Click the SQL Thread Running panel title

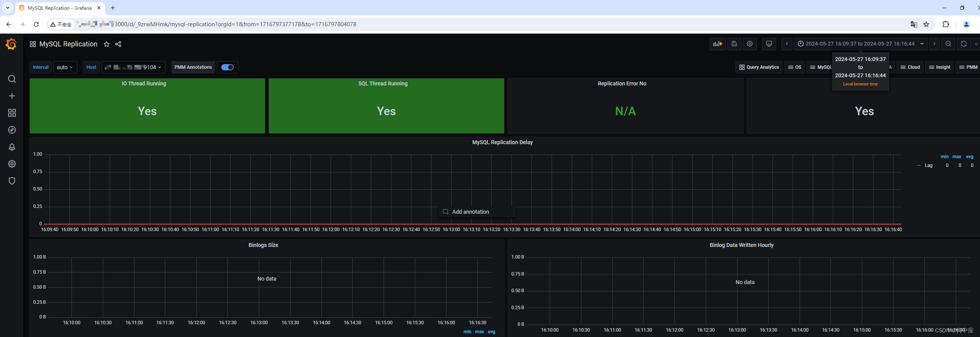point(383,83)
